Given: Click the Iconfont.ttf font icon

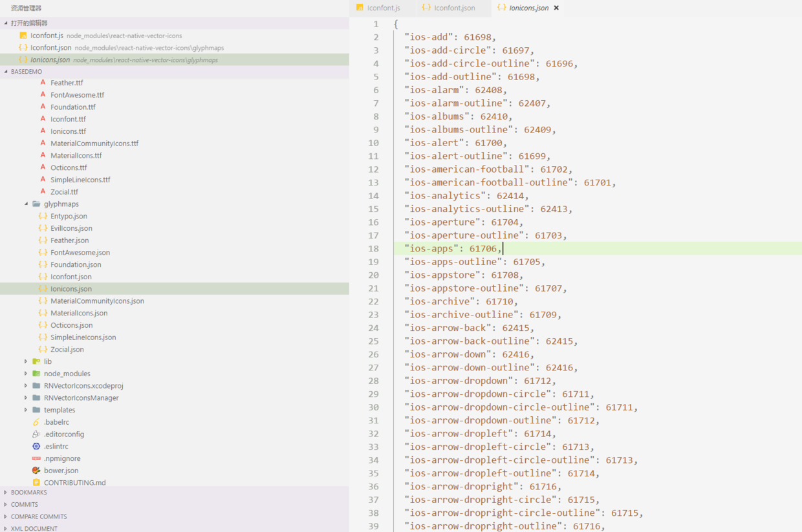Looking at the screenshot, I should [x=43, y=119].
